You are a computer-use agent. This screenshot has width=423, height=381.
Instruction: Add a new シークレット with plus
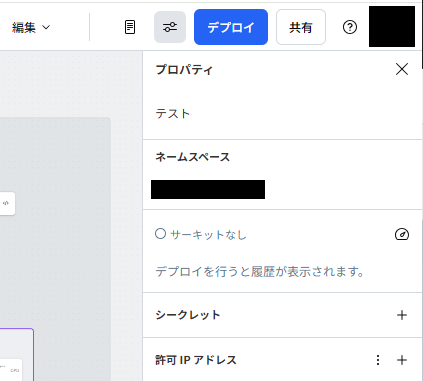[402, 315]
